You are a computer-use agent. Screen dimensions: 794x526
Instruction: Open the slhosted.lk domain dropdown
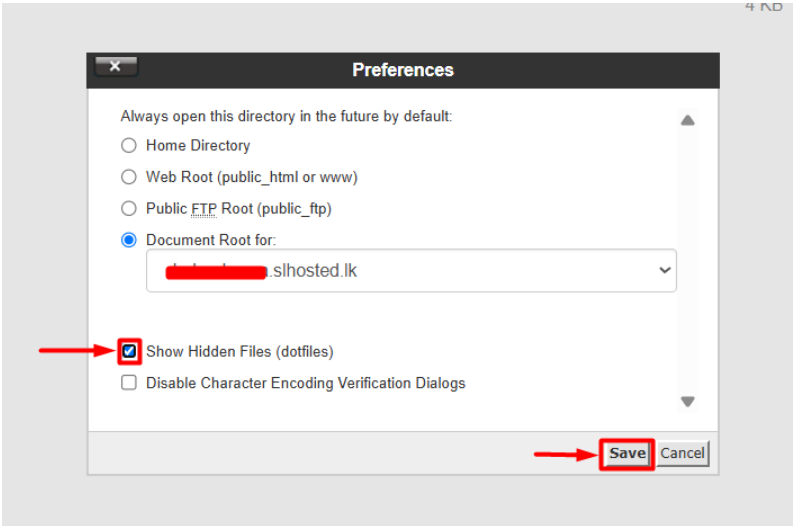411,270
